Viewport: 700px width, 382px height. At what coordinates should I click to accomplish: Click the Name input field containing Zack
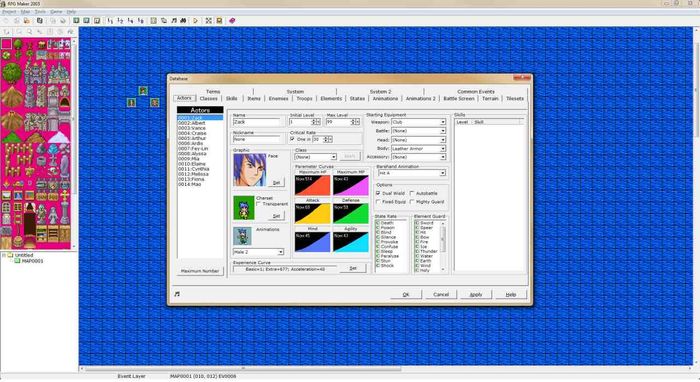(x=256, y=122)
